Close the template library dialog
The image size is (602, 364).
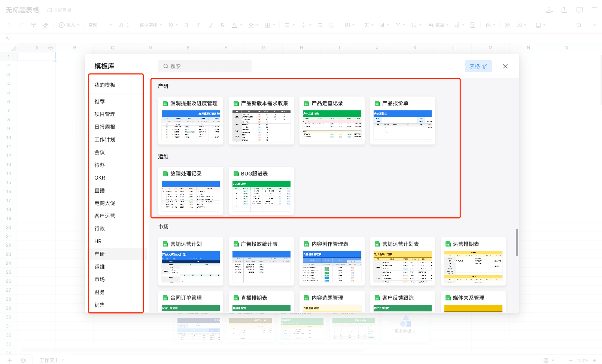[x=505, y=66]
